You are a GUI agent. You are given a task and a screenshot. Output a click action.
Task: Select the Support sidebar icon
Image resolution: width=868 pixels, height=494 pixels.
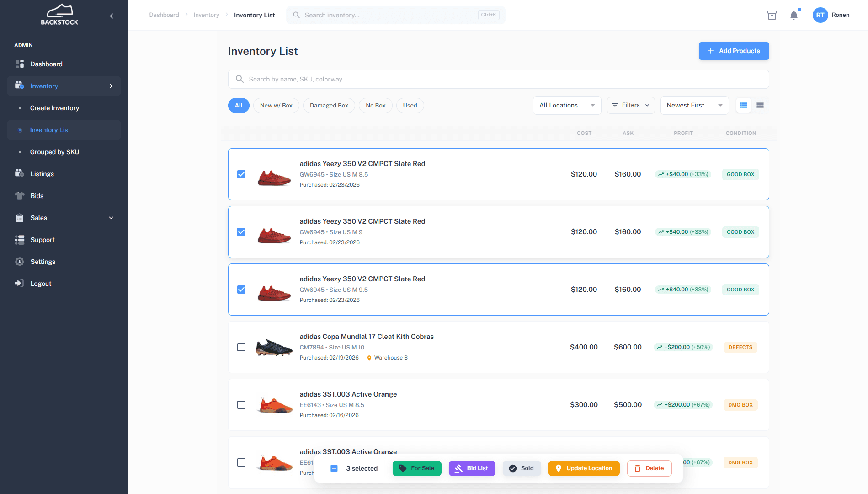[20, 239]
